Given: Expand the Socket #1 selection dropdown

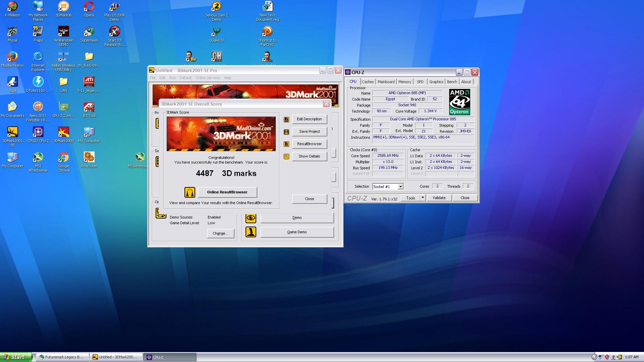Looking at the screenshot, I should point(400,187).
